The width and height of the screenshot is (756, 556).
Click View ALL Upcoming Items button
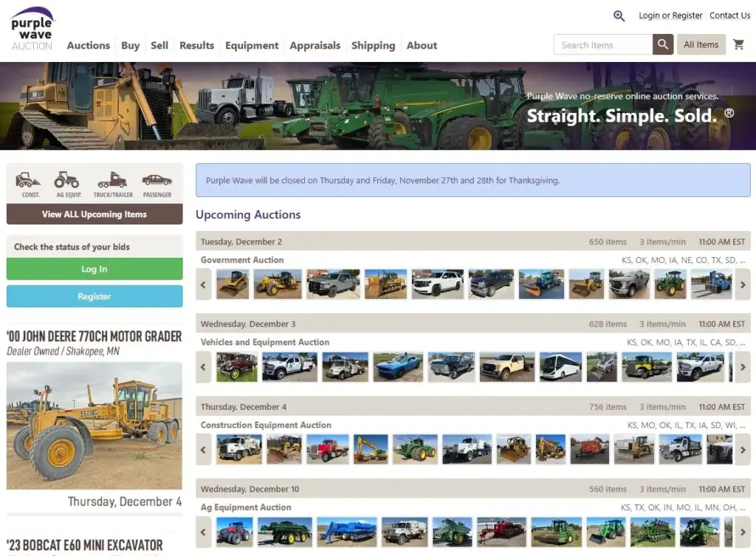coord(94,214)
